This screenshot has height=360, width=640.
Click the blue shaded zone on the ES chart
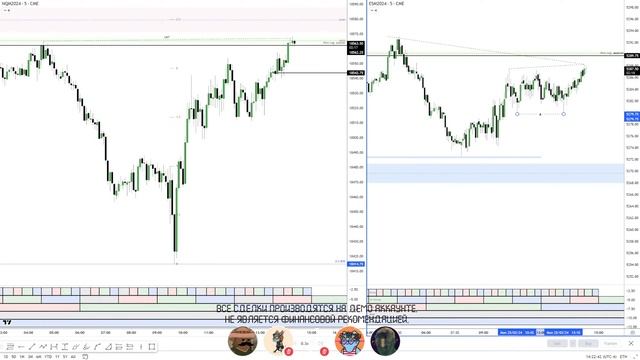pyautogui.click(x=496, y=173)
